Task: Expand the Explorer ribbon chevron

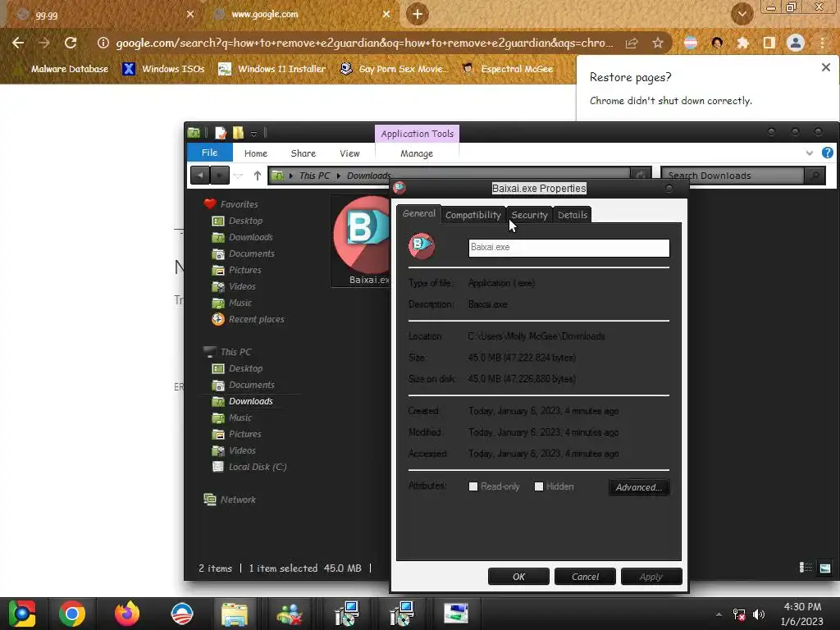Action: 809,153
